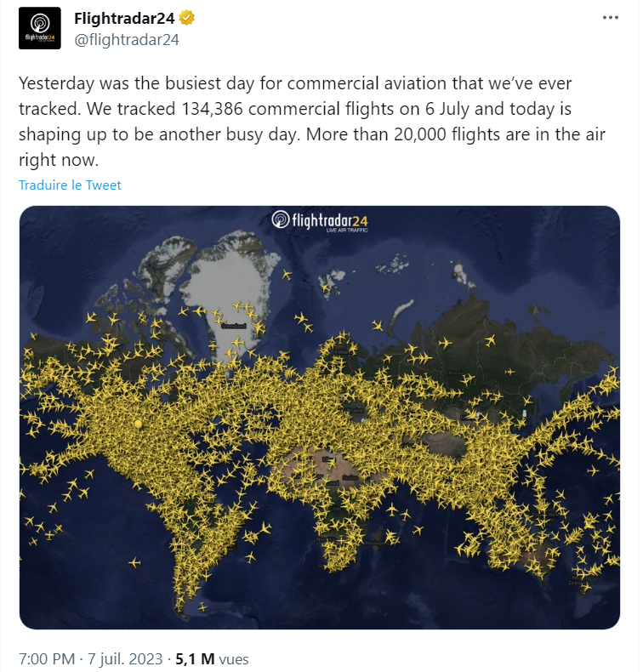Click the lone plane icon over northern Greenland

point(286,275)
